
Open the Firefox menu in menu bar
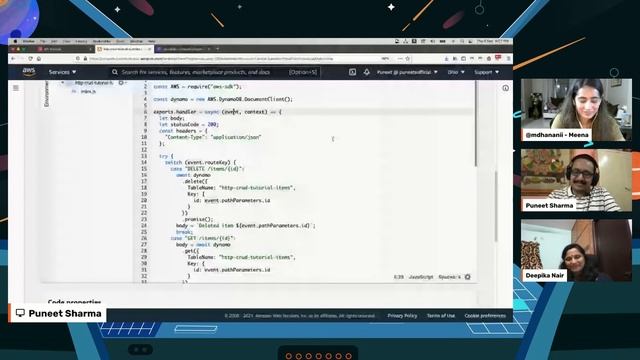(x=29, y=41)
